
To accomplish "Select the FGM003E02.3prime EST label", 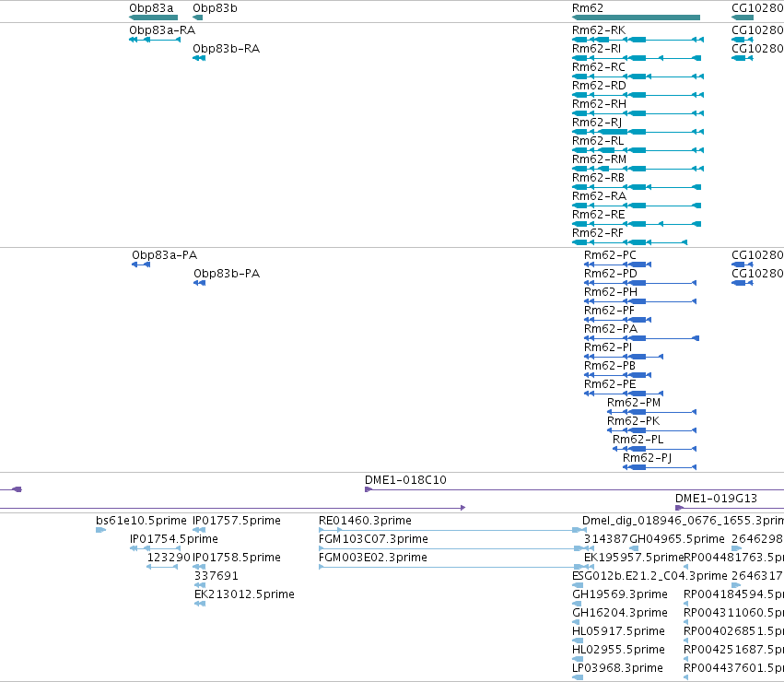I will (x=373, y=558).
